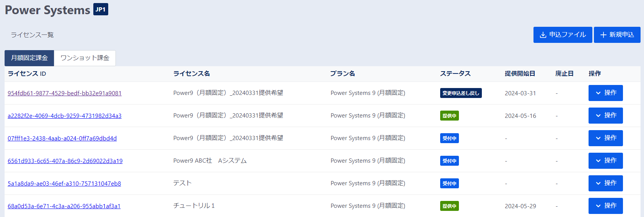Click the 受付中 badge for テスト license
Viewport: 644px width, 217px height.
click(x=449, y=183)
